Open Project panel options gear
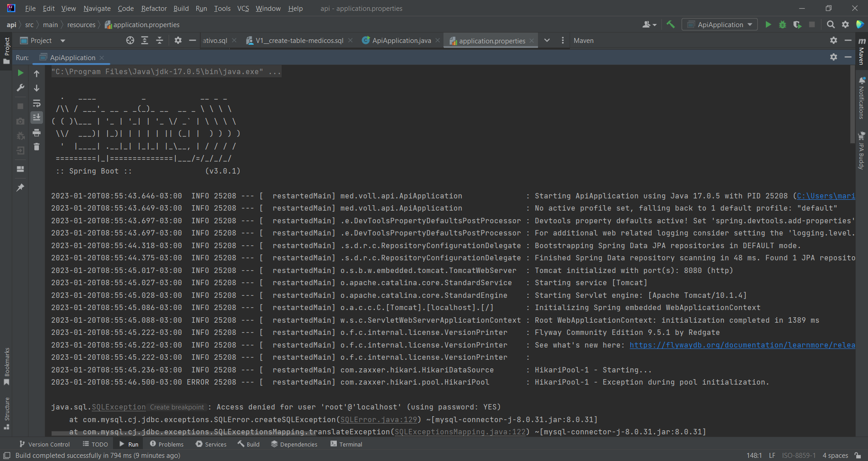 pyautogui.click(x=178, y=40)
